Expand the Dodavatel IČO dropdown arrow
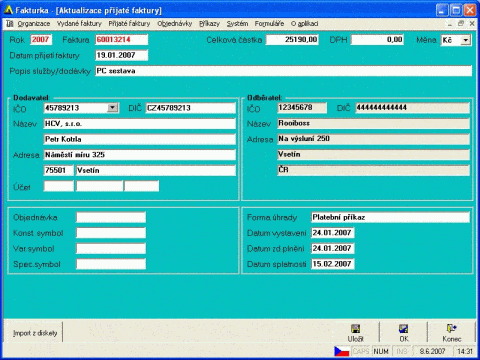 tap(113, 108)
